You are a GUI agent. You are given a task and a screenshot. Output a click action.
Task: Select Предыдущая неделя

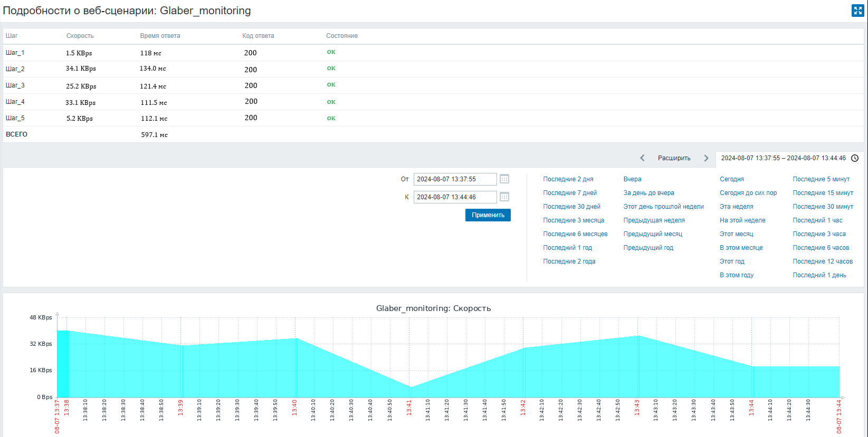coord(654,220)
